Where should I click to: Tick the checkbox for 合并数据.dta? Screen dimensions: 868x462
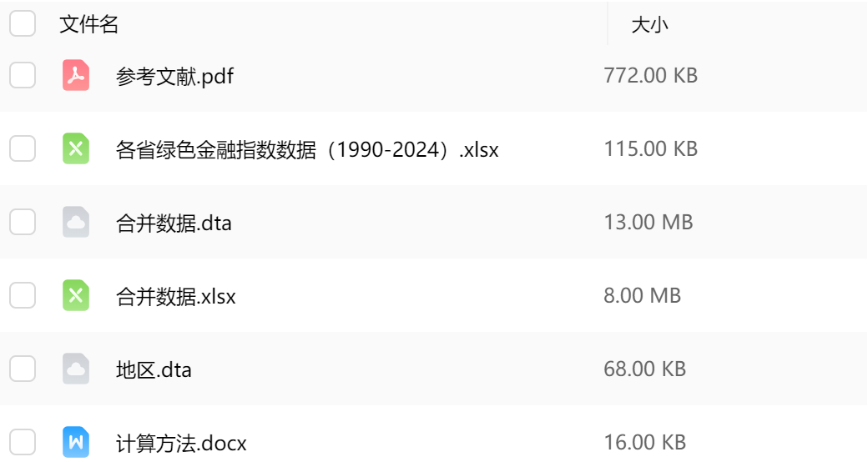click(23, 223)
